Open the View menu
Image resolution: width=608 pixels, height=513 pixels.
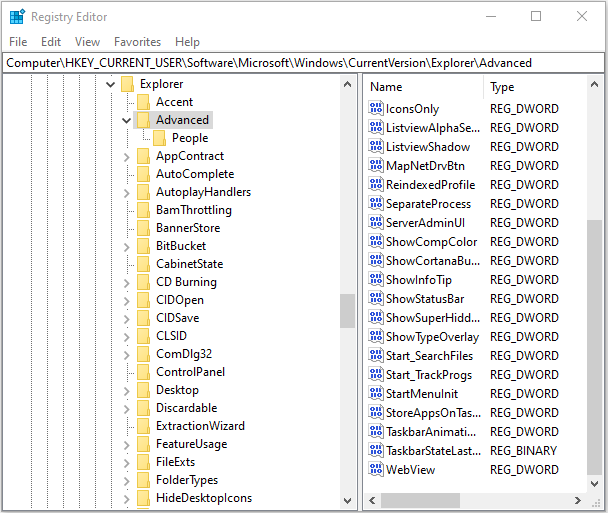click(x=87, y=42)
